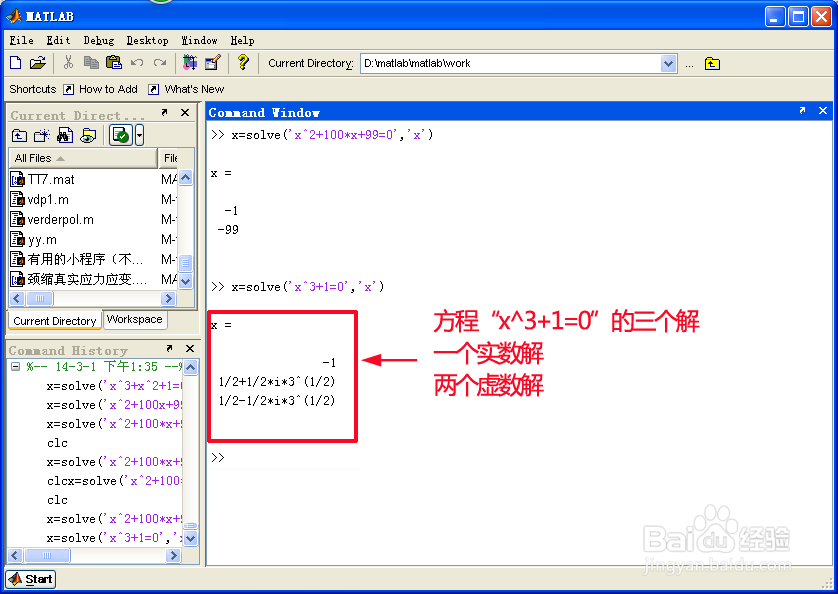The image size is (838, 594).
Task: Click the Open file toolbar icon
Action: pyautogui.click(x=37, y=63)
